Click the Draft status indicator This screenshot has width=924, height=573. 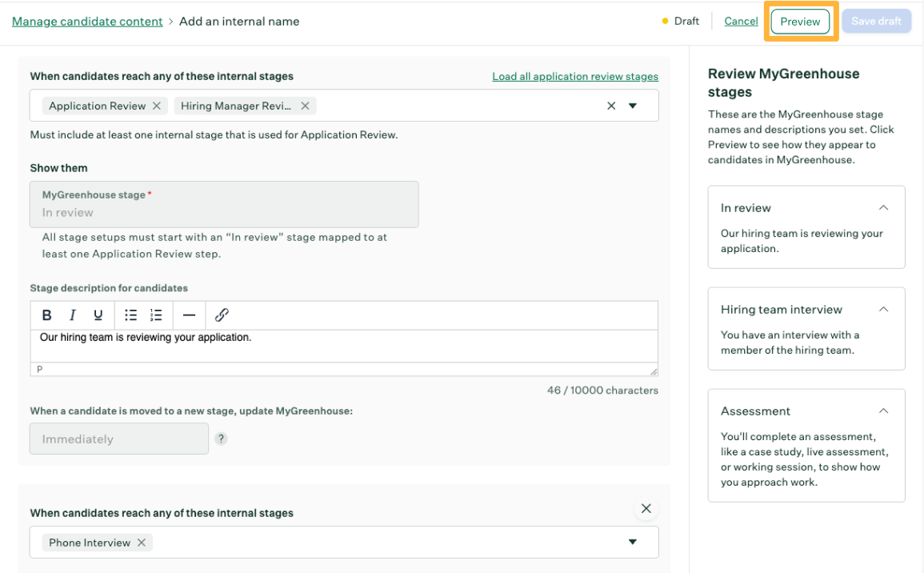click(681, 22)
